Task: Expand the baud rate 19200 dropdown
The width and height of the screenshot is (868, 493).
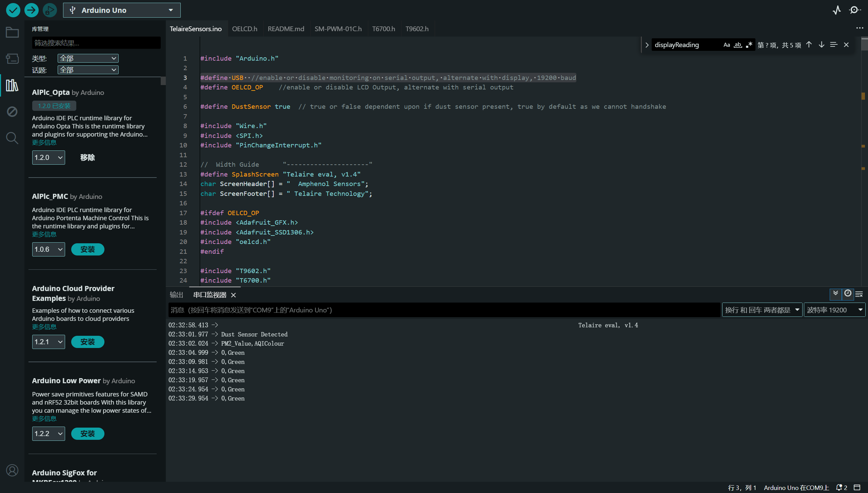Action: tap(834, 310)
